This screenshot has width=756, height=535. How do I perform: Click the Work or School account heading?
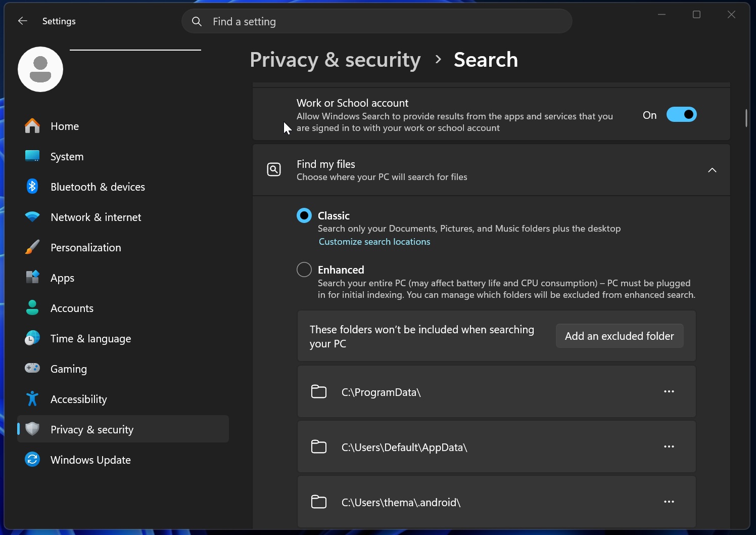tap(352, 103)
